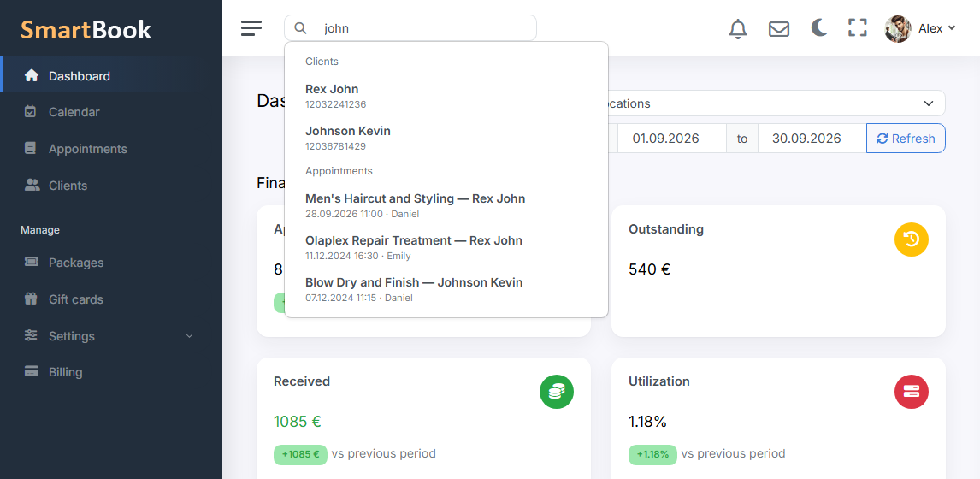Click the yellow Outstanding history icon
980x479 pixels.
[912, 239]
